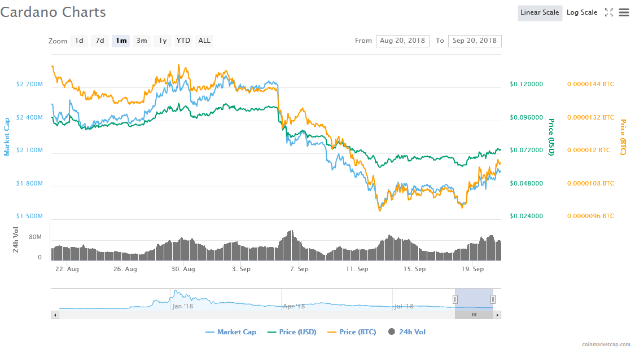Image resolution: width=644 pixels, height=349 pixels.
Task: Click the 80M volume axis label
Action: [36, 237]
